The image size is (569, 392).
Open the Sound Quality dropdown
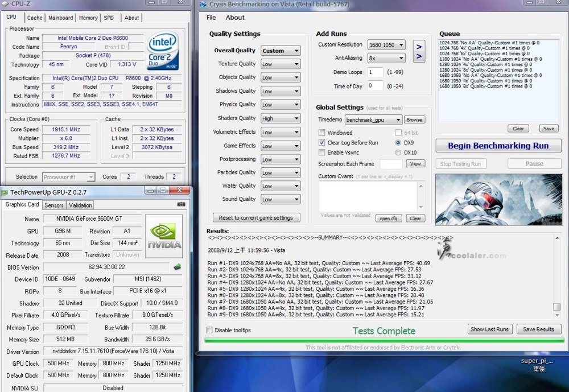pos(281,199)
